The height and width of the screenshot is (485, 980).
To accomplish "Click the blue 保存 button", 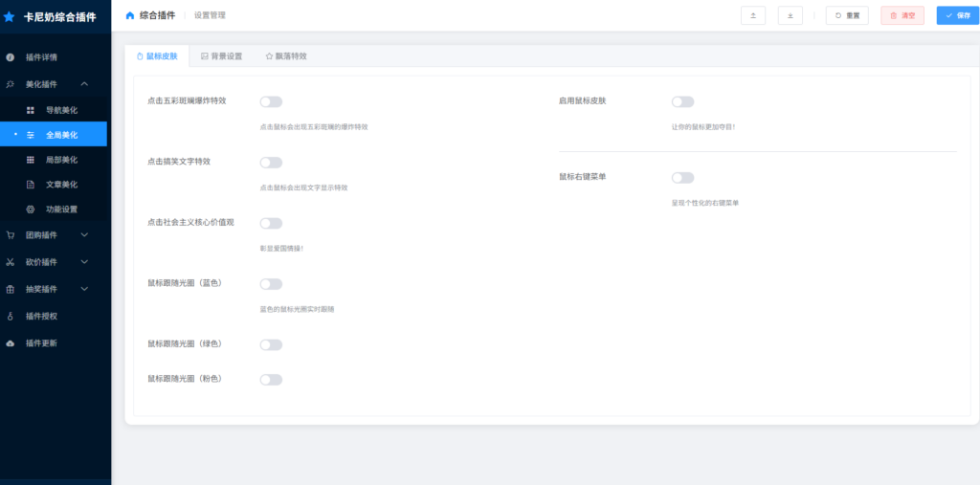I will [x=957, y=15].
